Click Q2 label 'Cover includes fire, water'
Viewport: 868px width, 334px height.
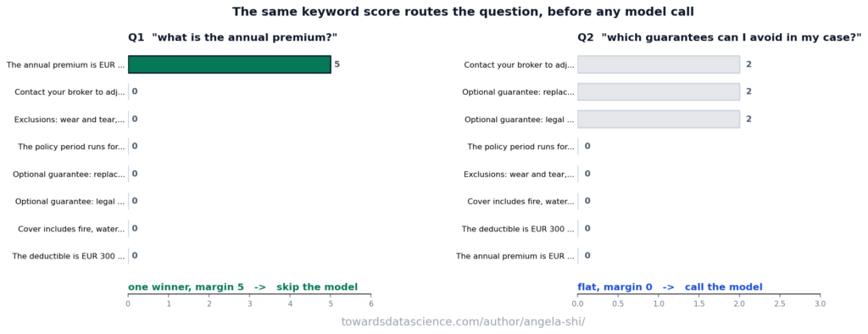tap(521, 201)
